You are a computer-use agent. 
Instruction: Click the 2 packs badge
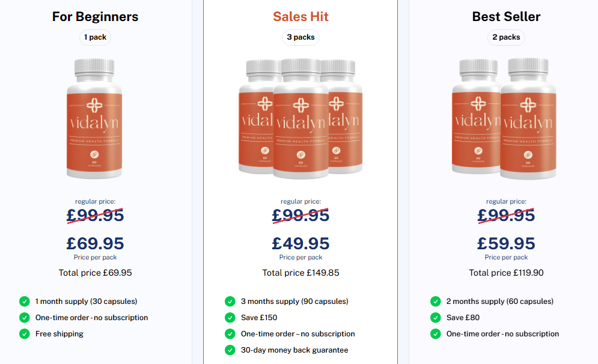506,37
